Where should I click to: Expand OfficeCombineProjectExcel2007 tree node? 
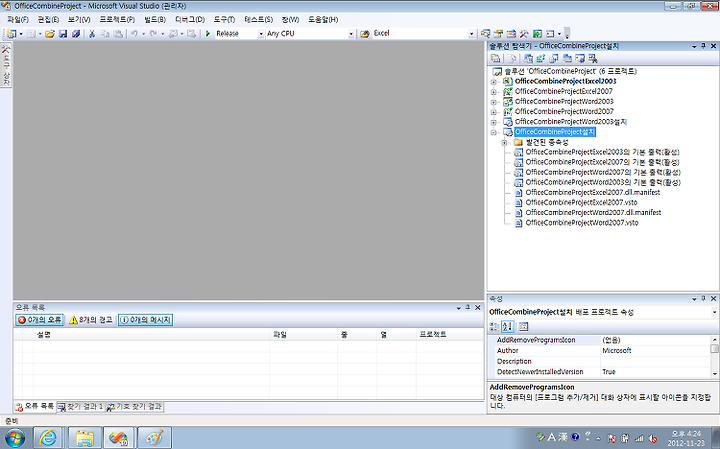point(494,92)
